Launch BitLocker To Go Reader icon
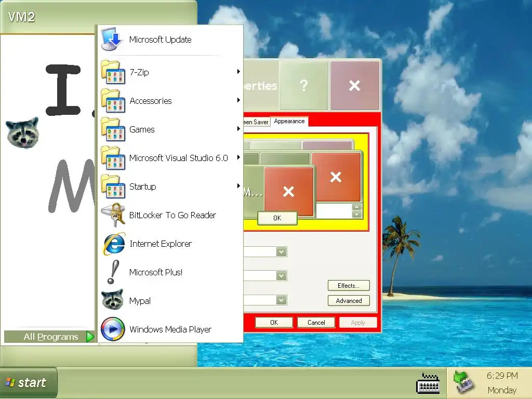This screenshot has width=532, height=399. [113, 215]
